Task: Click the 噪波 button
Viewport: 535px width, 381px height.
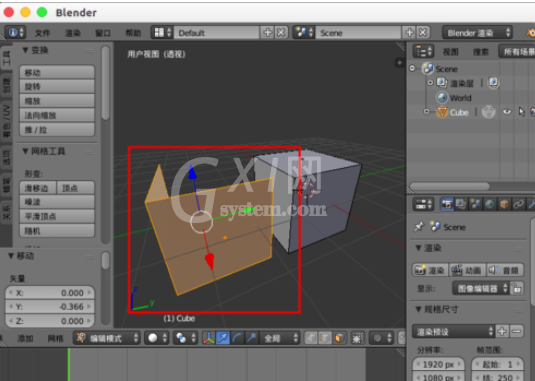Action: tap(57, 202)
